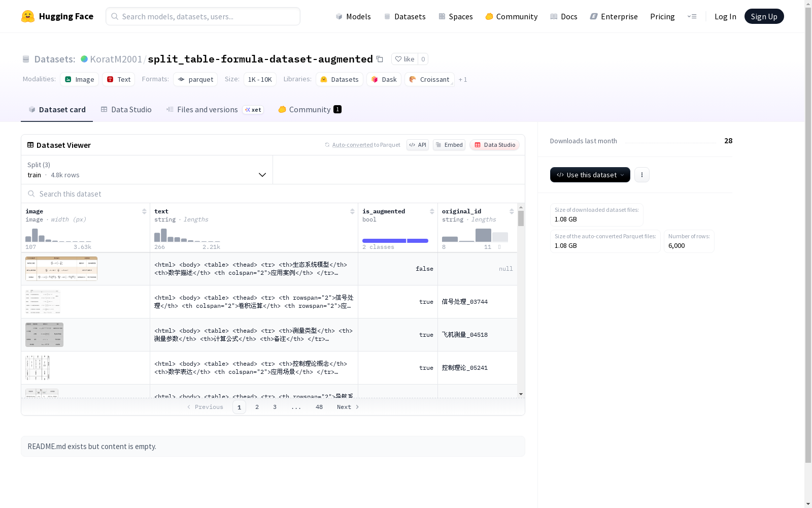
Task: Focus the Search this dataset field
Action: (273, 194)
